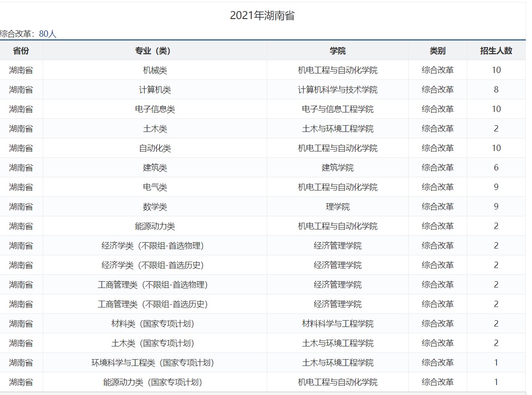This screenshot has height=395, width=532.
Task: Click the 综合改革：80人 summary text
Action: click(x=28, y=34)
